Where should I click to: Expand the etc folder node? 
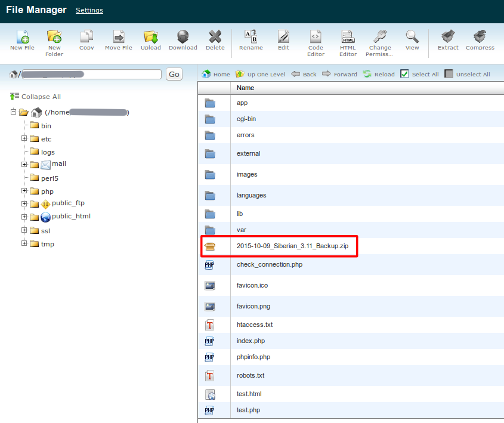pyautogui.click(x=24, y=138)
